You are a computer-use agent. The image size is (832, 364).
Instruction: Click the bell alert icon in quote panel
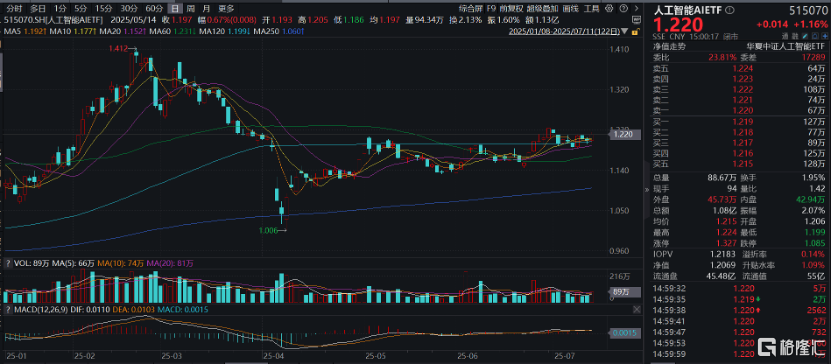[x=814, y=36]
